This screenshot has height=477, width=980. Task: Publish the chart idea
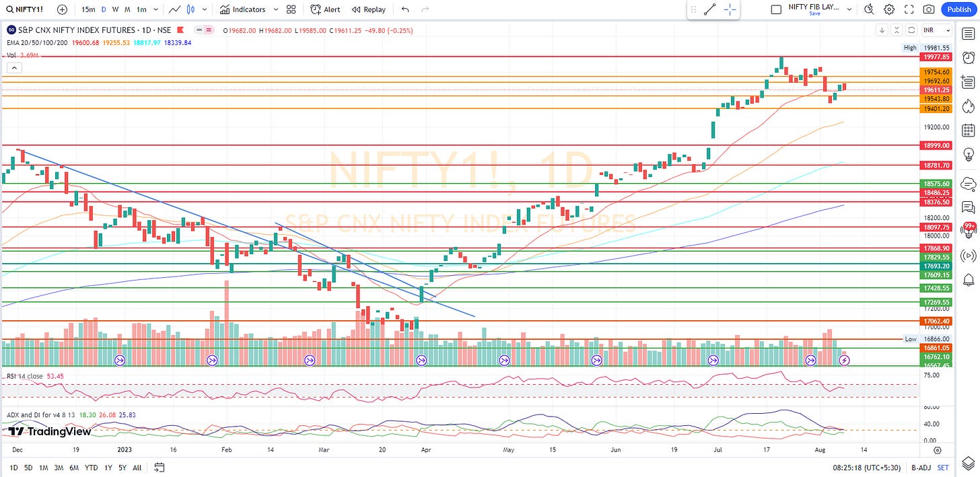[x=958, y=9]
